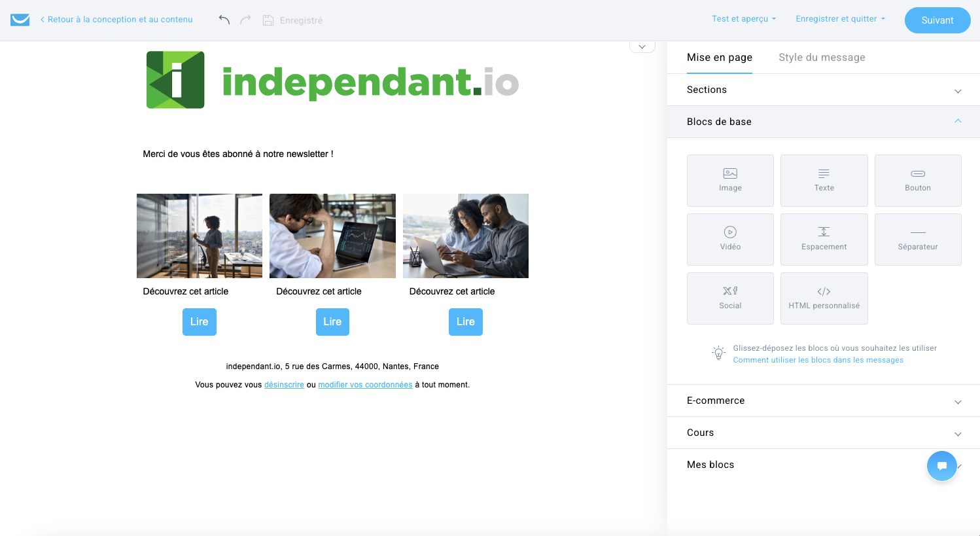Click the GetResponse envelope logo
980x536 pixels.
tap(20, 20)
